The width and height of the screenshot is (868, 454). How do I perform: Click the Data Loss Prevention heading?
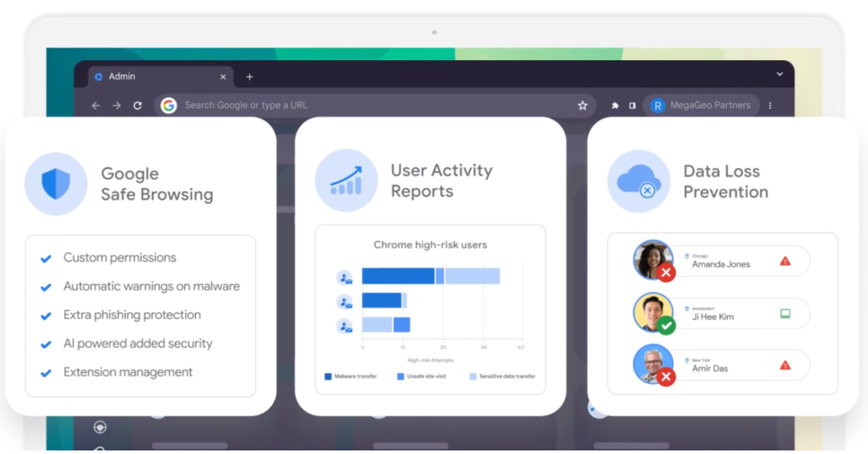pyautogui.click(x=726, y=182)
